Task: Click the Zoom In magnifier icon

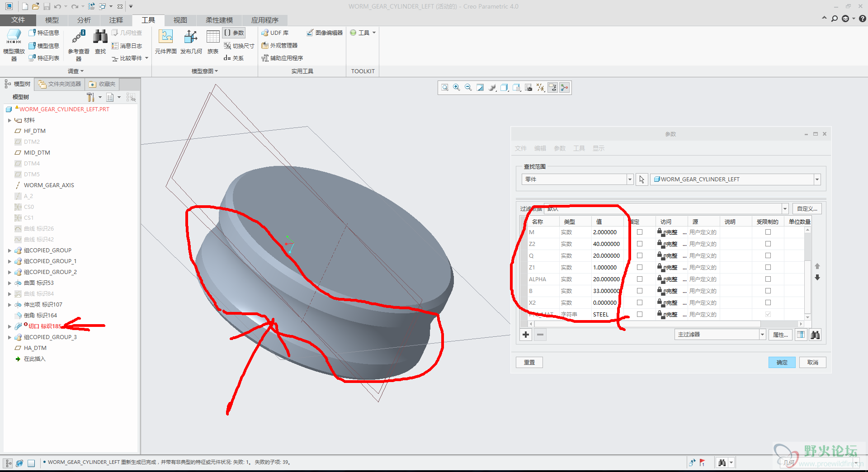Action: point(457,88)
